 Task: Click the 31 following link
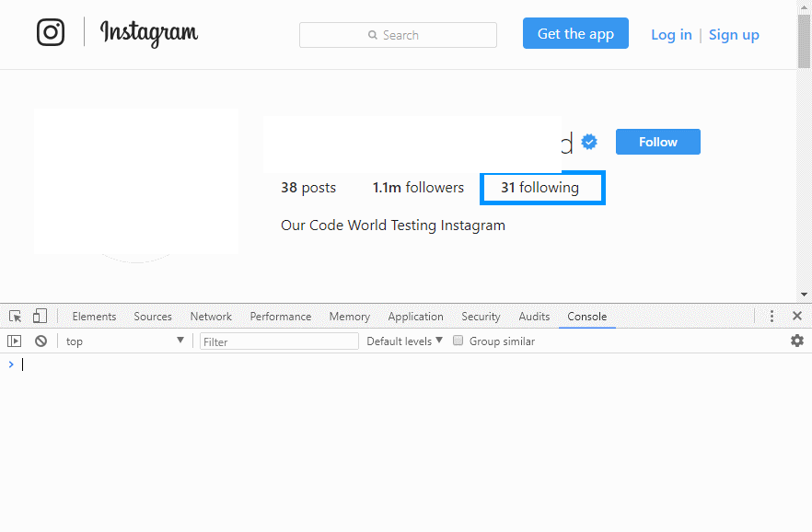click(x=540, y=188)
